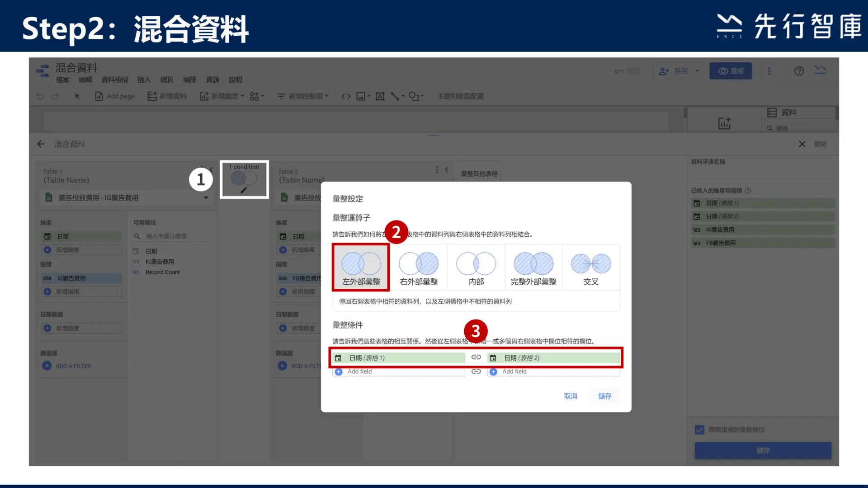868x488 pixels.
Task: Click 取消 in the join settings dialog
Action: [x=571, y=396]
